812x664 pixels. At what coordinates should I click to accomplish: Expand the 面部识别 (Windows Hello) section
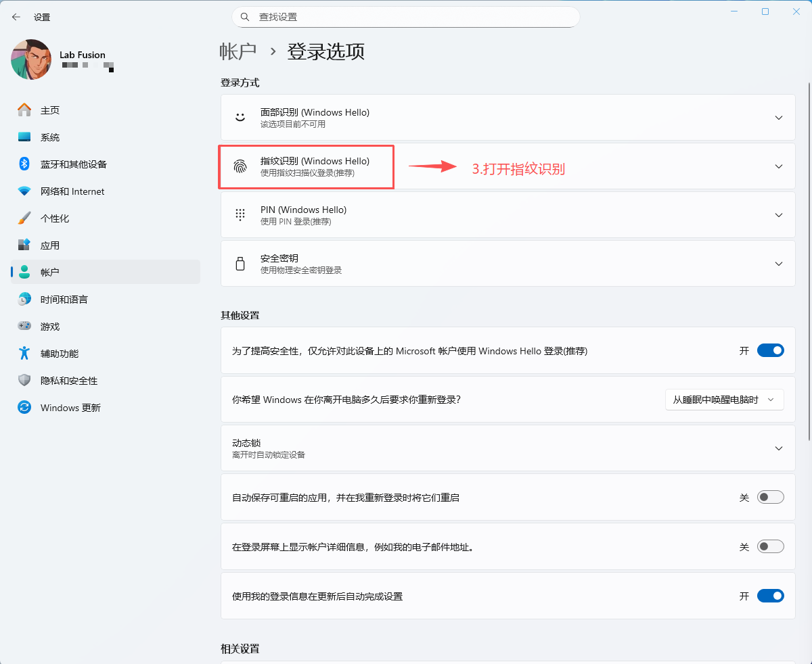tap(778, 118)
